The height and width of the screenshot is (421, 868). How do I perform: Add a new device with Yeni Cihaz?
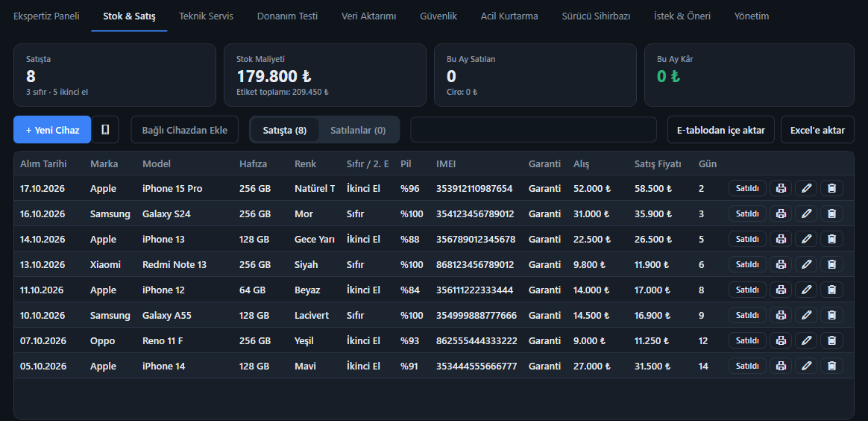click(52, 130)
